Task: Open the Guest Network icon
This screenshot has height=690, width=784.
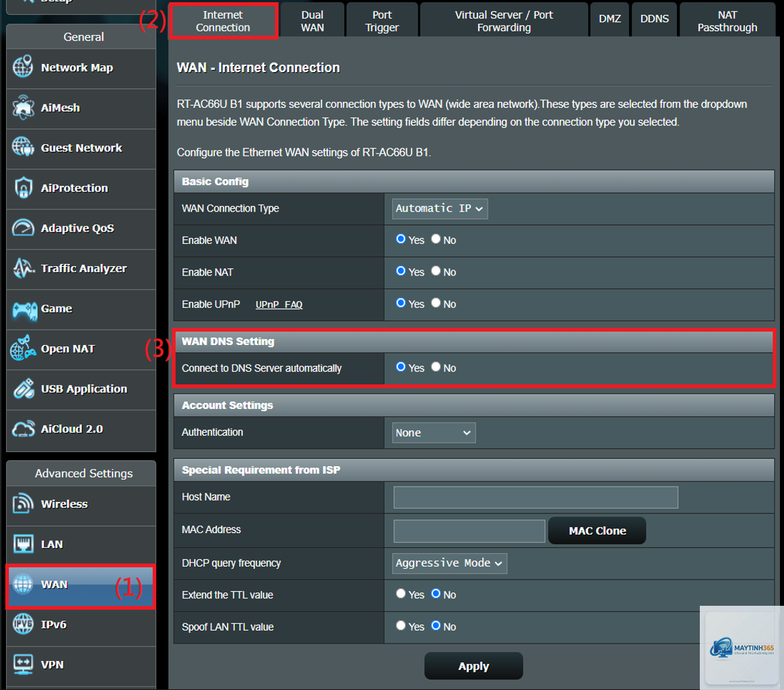Action: click(23, 148)
